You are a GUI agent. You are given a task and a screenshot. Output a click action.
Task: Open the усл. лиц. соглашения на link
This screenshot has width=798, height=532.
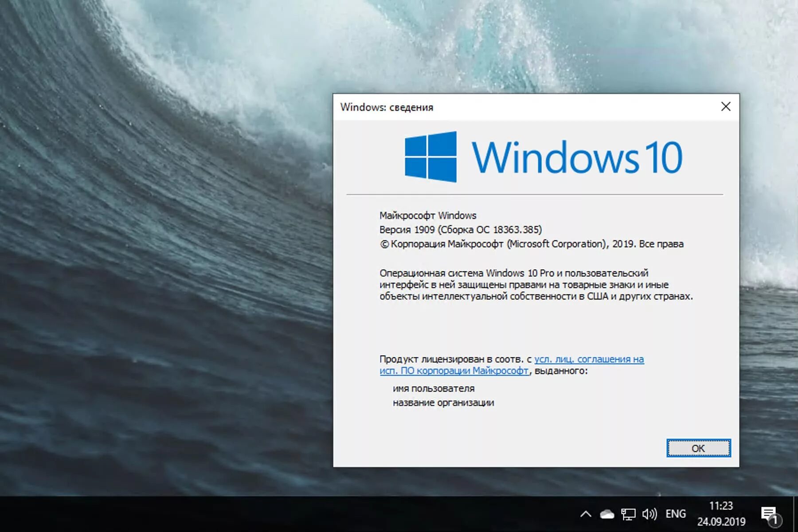[x=589, y=359]
